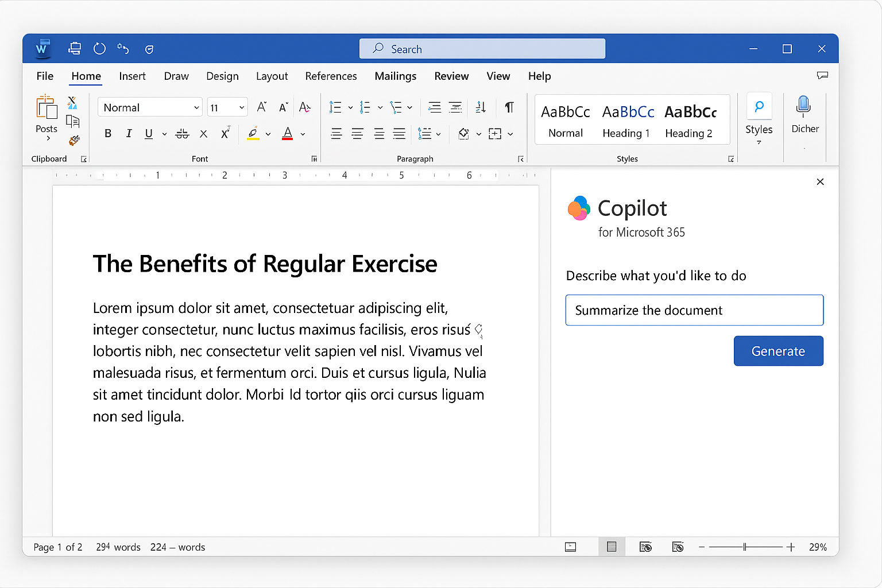This screenshot has height=588, width=882.
Task: Apply the Heading 1 style
Action: [x=628, y=121]
